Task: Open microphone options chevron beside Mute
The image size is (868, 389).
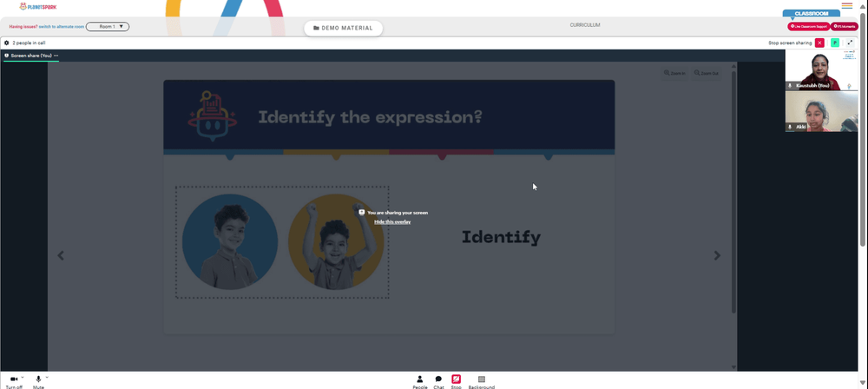Action: click(47, 378)
